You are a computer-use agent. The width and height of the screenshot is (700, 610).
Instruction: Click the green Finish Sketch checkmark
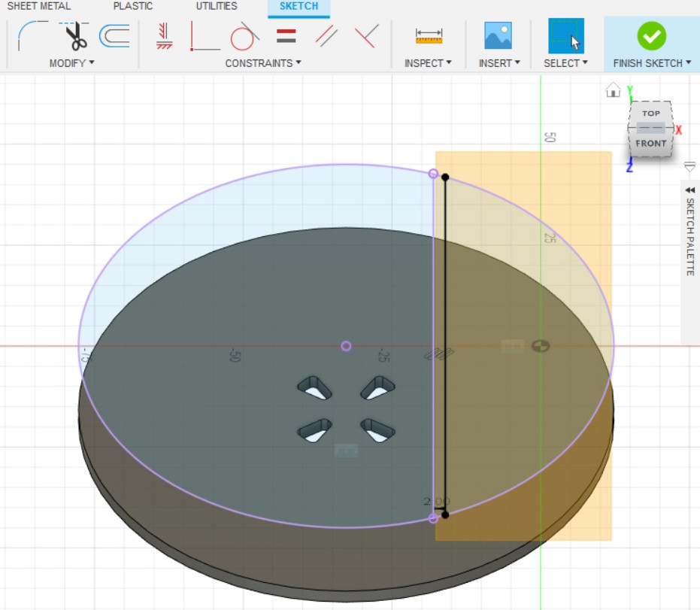[651, 35]
